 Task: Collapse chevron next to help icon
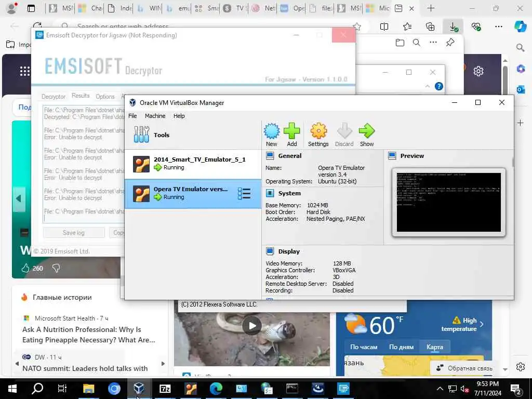point(427,87)
